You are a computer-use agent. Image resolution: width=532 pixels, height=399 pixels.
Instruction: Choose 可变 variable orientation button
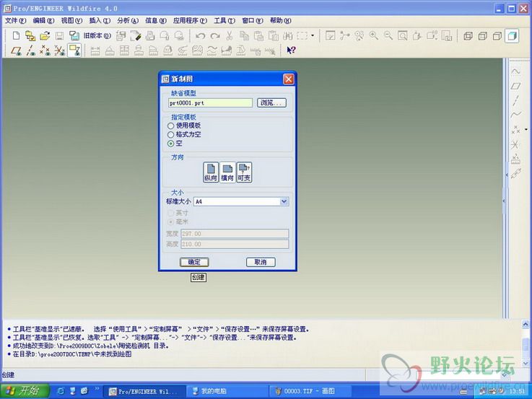(244, 172)
